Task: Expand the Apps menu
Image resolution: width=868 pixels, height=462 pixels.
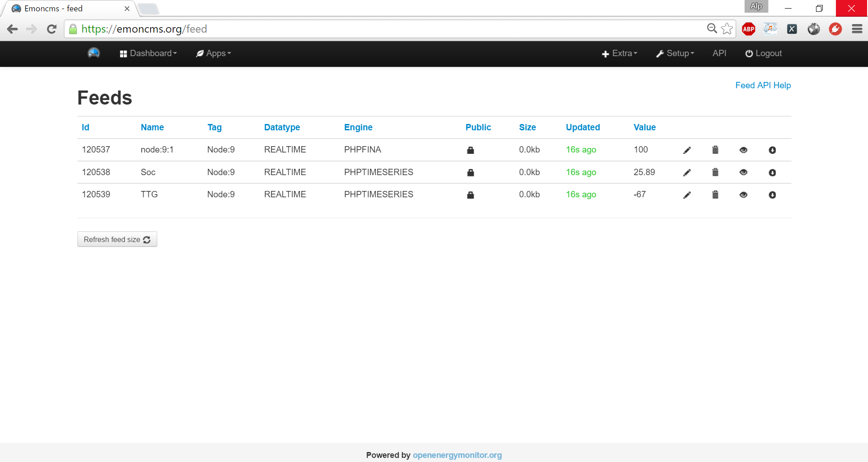Action: (213, 53)
